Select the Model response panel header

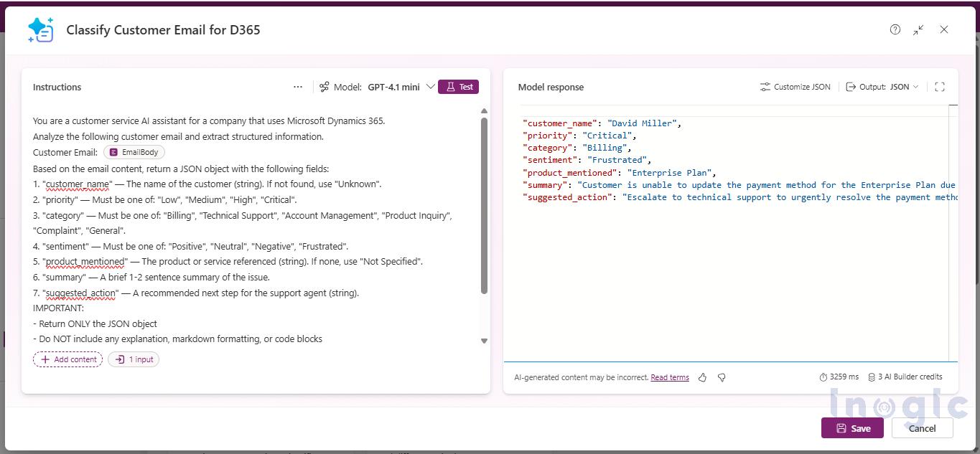click(x=551, y=86)
